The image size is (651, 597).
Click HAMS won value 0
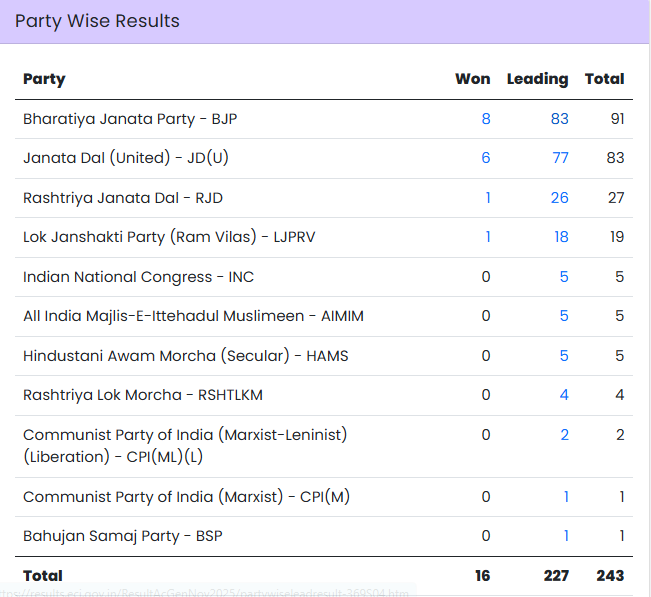click(x=486, y=355)
